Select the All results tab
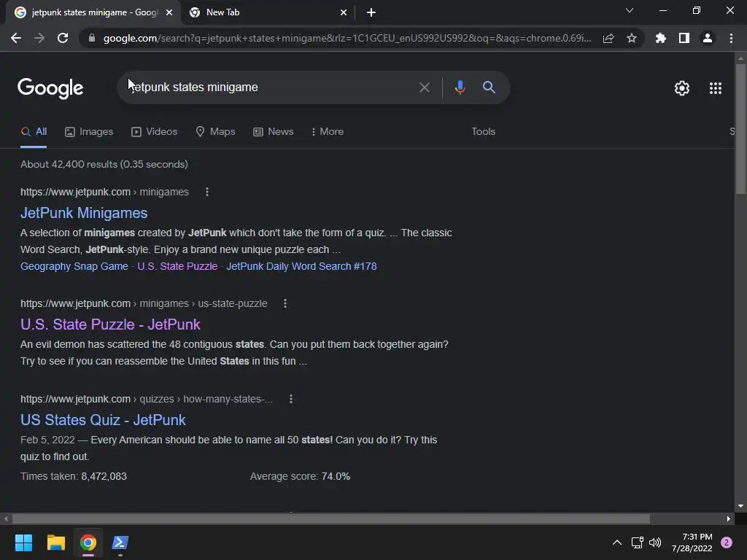 pos(34,131)
